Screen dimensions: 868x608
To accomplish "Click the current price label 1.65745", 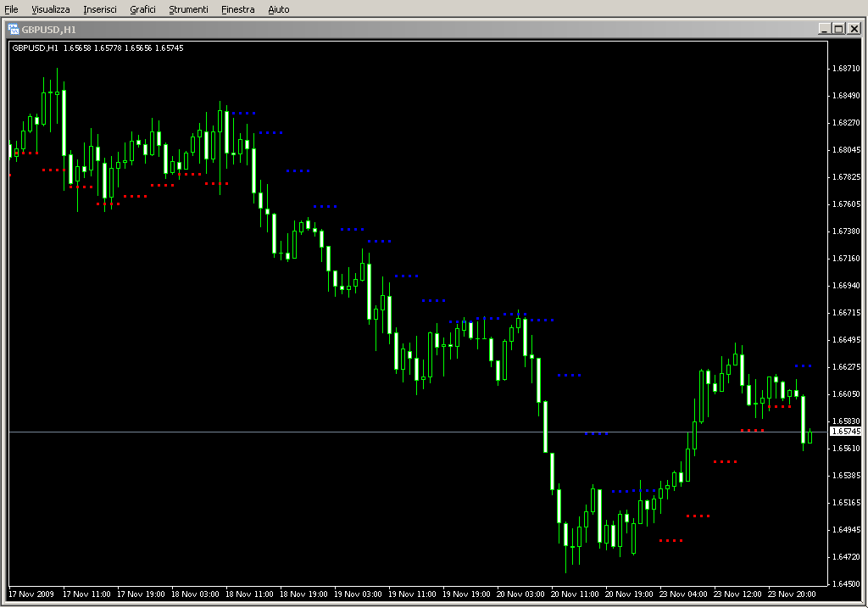I will point(845,432).
